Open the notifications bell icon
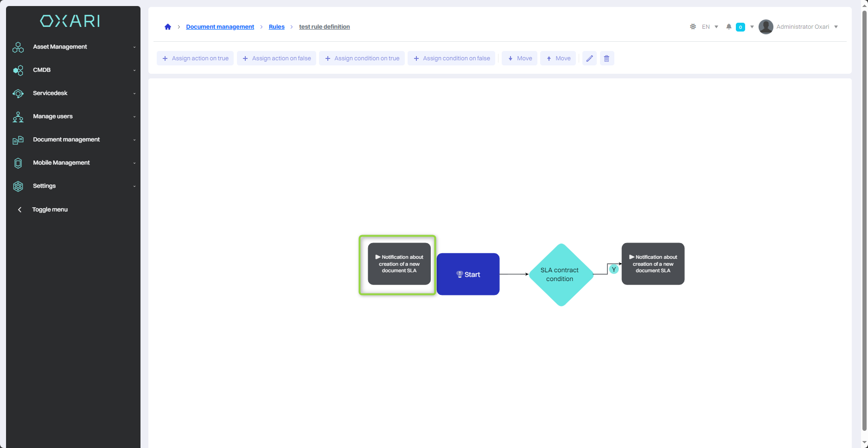 [x=729, y=27]
